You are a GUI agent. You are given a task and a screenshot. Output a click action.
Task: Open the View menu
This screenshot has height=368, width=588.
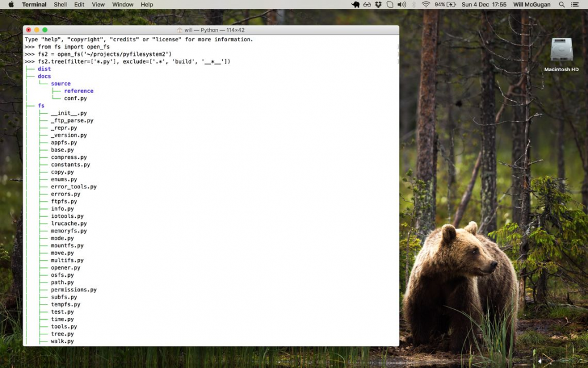(x=98, y=5)
